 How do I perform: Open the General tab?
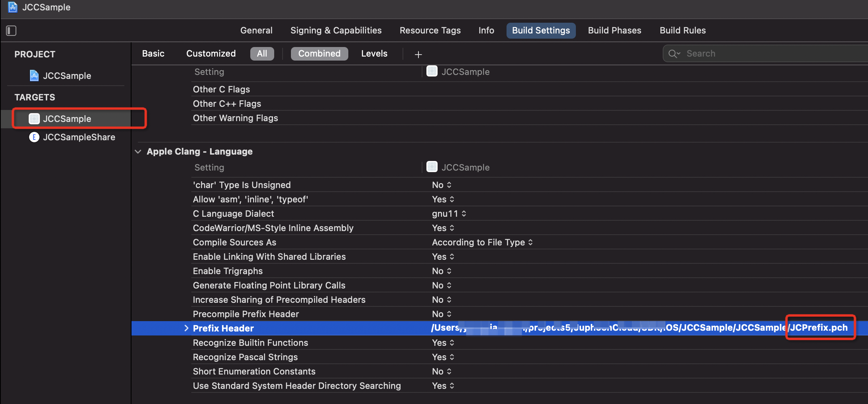pos(256,31)
